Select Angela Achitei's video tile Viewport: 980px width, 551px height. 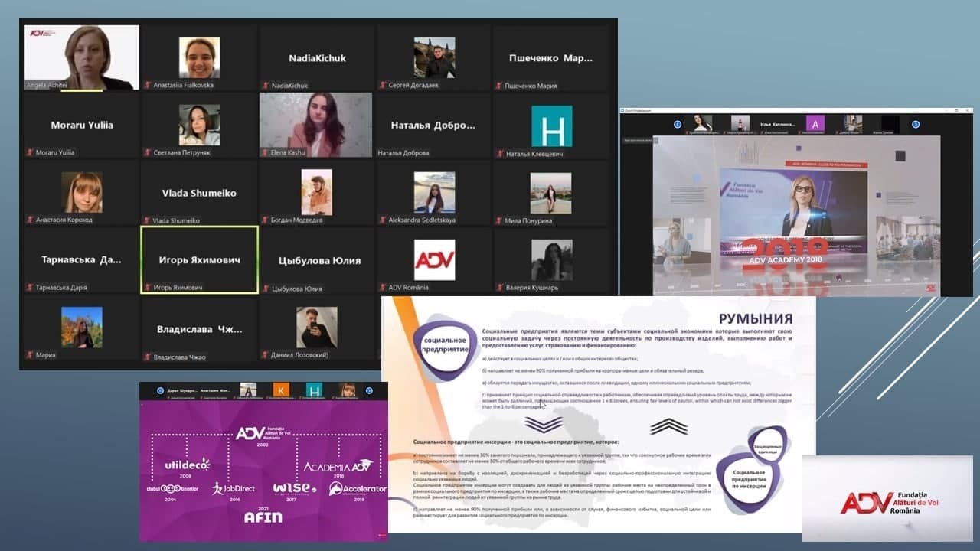click(x=82, y=57)
